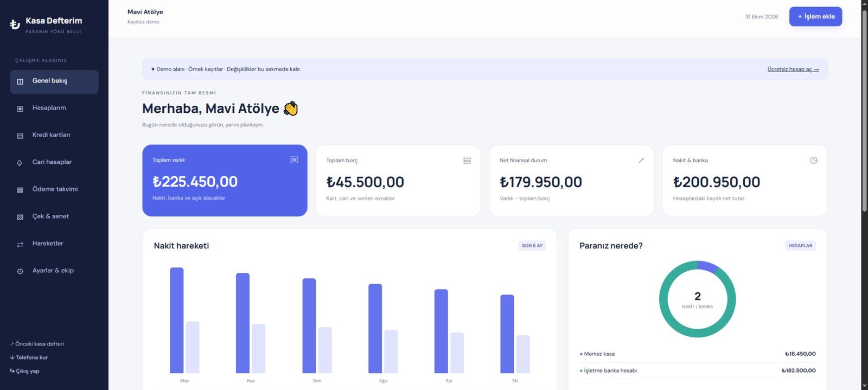Follow the Ücretsiz hesap aç link

coord(793,69)
